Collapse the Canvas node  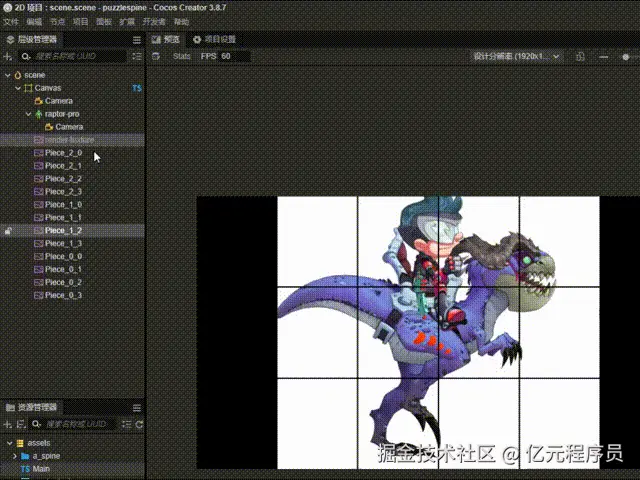(18, 88)
